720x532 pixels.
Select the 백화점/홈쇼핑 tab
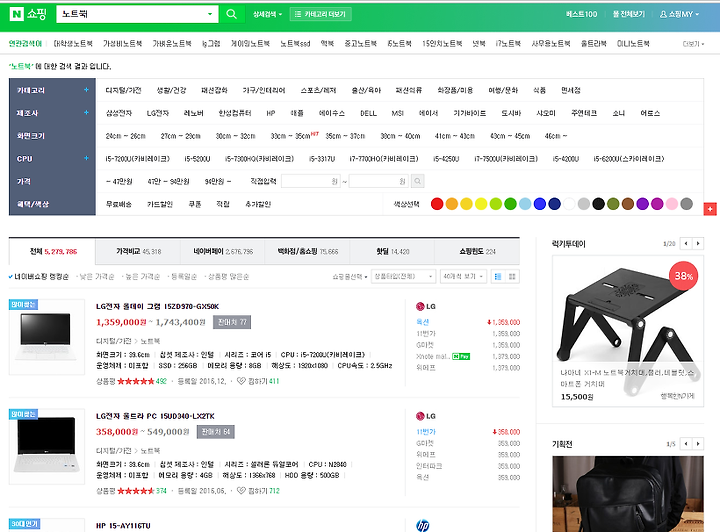tap(307, 252)
